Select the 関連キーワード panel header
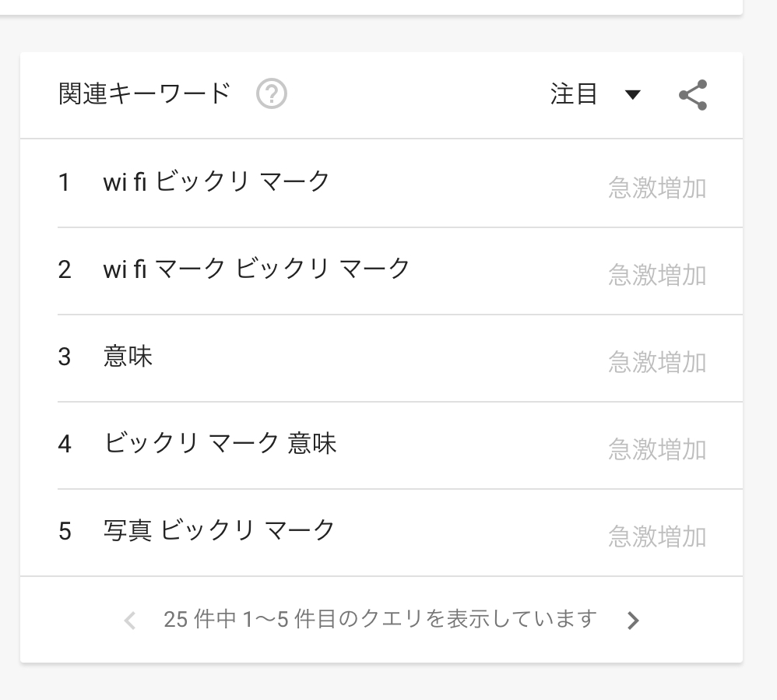 click(x=142, y=93)
